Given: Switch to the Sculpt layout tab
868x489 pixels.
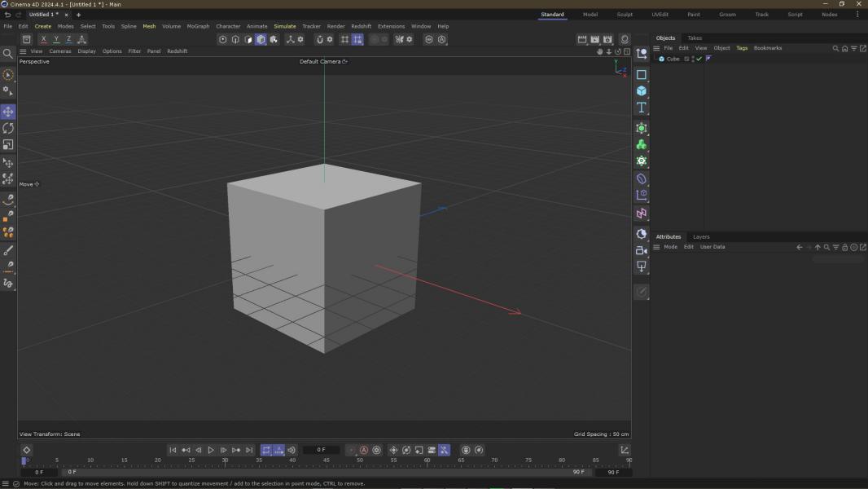Looking at the screenshot, I should pos(625,15).
